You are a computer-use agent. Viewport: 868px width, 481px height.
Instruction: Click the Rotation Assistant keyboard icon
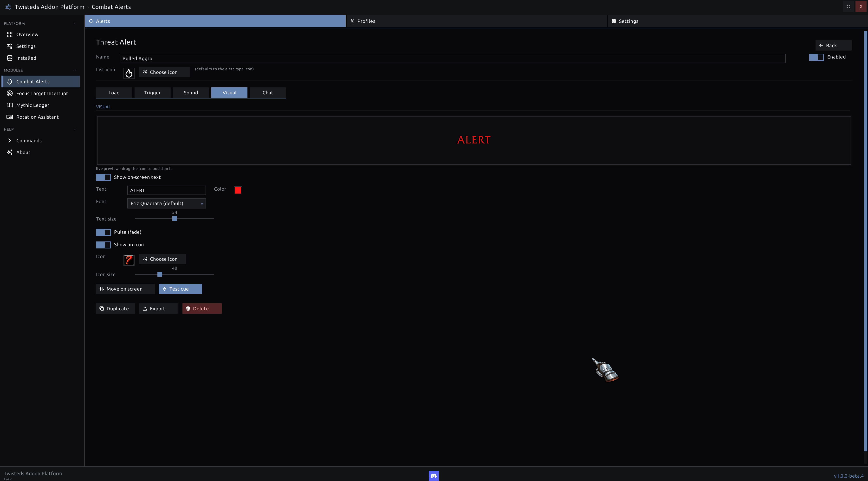10,117
